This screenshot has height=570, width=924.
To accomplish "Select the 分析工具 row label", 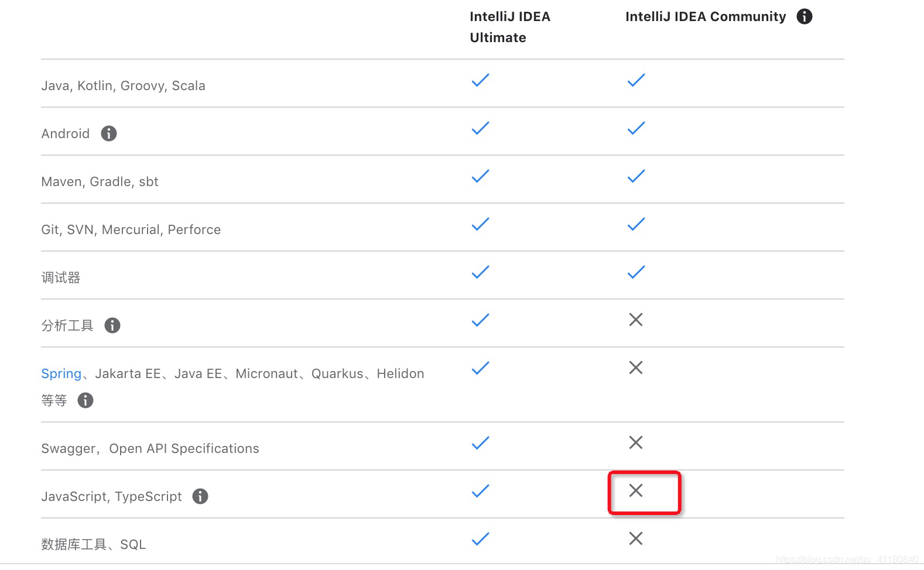I will click(67, 325).
